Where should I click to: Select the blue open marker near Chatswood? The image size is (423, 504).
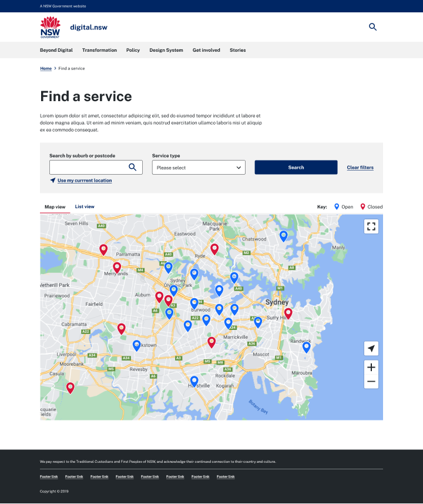click(283, 235)
